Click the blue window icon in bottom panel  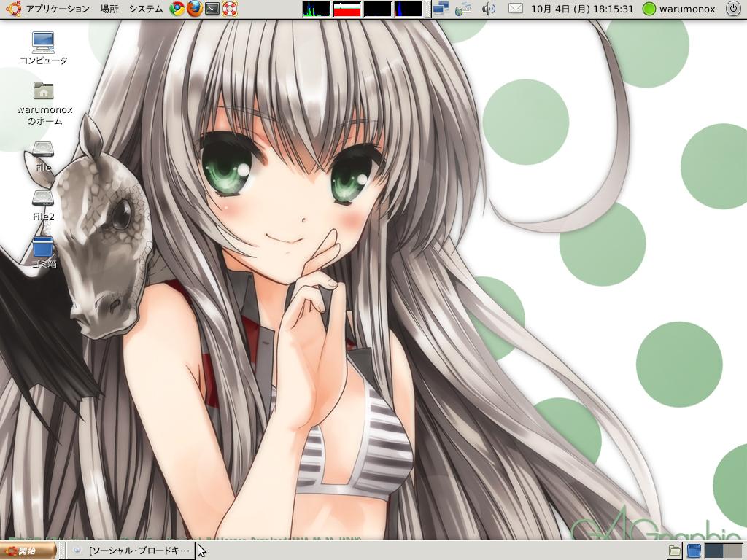[x=694, y=551]
